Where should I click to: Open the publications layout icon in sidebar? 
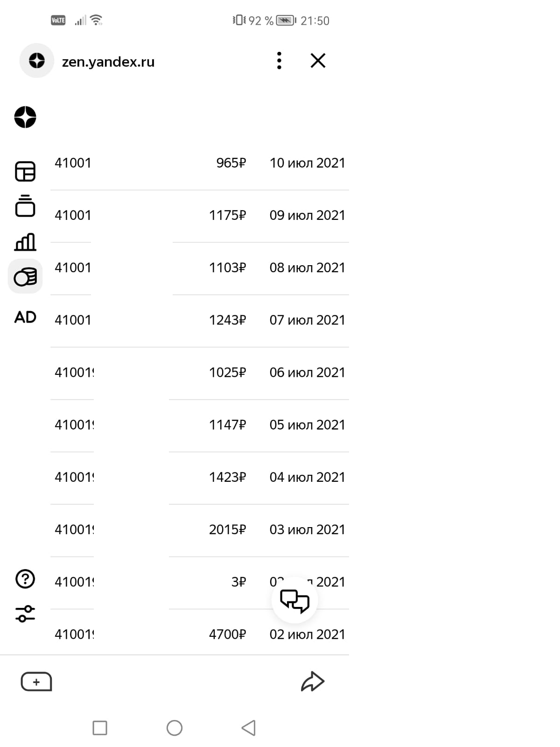click(25, 171)
